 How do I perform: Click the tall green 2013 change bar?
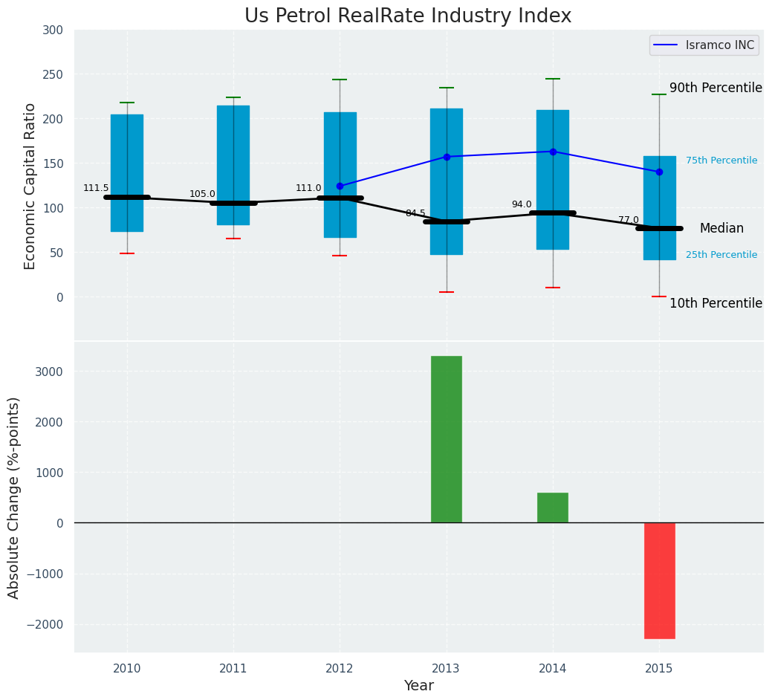(x=447, y=439)
